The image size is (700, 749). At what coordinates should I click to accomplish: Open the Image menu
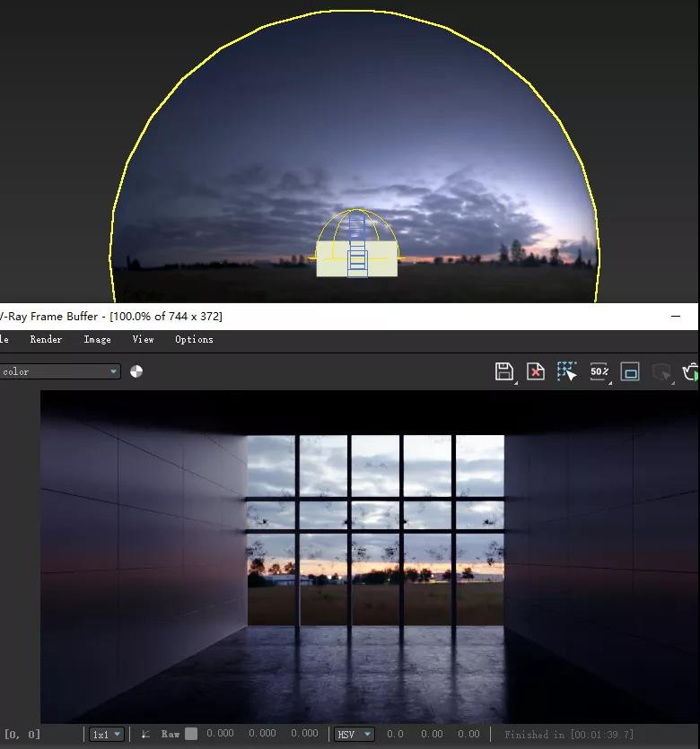pos(97,339)
